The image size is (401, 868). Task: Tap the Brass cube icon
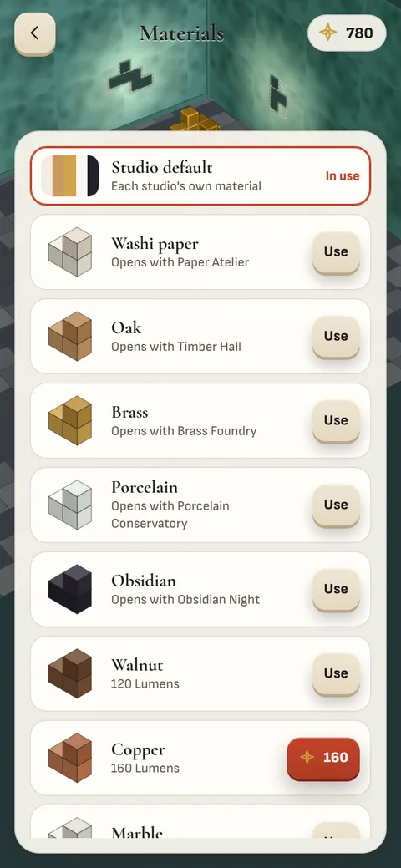[x=70, y=420]
